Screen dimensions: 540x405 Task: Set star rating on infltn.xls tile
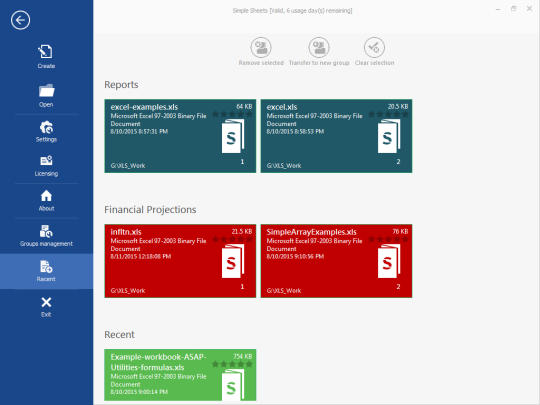(x=232, y=239)
